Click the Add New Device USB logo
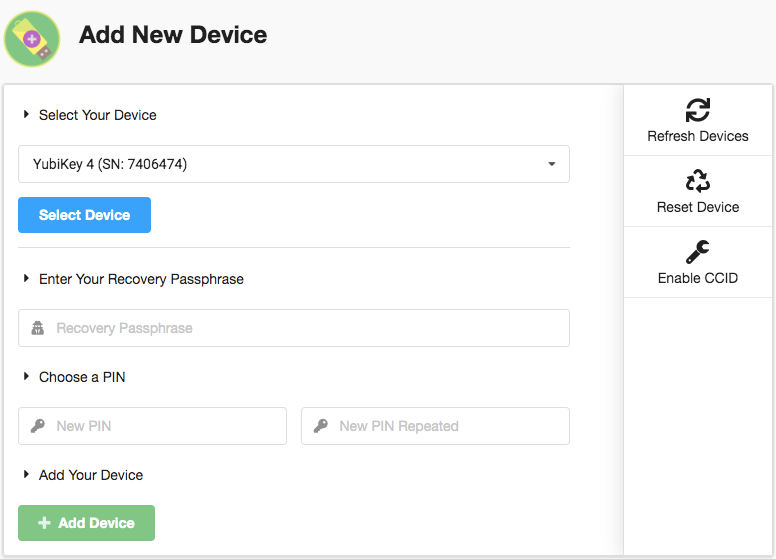The width and height of the screenshot is (776, 559). (x=32, y=39)
